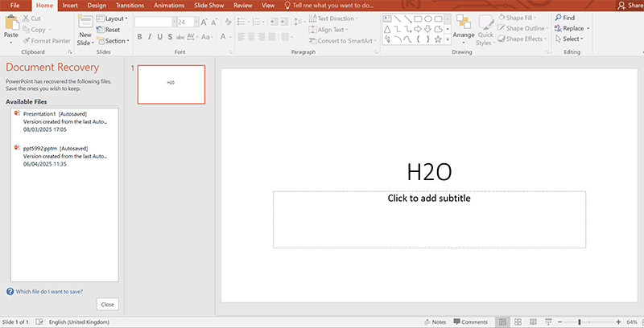The width and height of the screenshot is (644, 328).
Task: Toggle the Notes pane
Action: (435, 322)
